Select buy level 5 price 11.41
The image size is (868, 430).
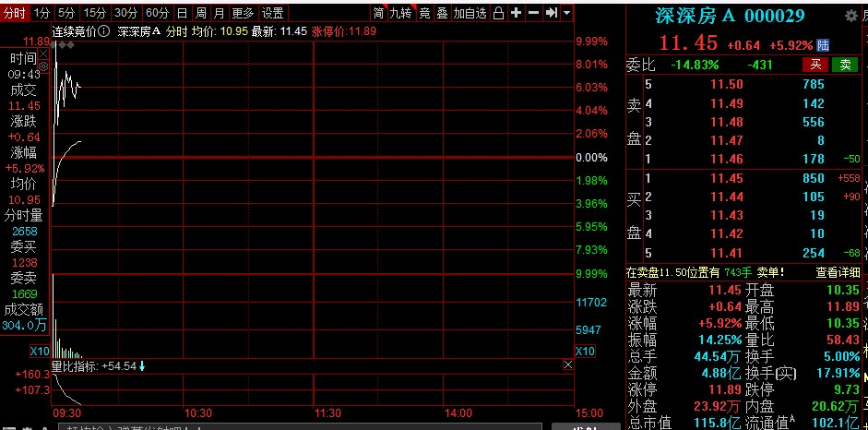tap(726, 253)
